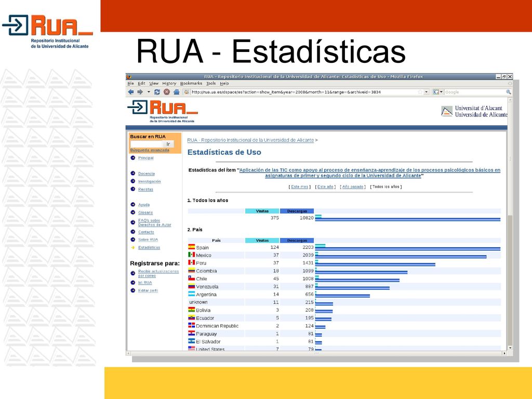Viewport: 532px width, 399px height.
Task: Open the Edit menu
Action: pos(141,84)
